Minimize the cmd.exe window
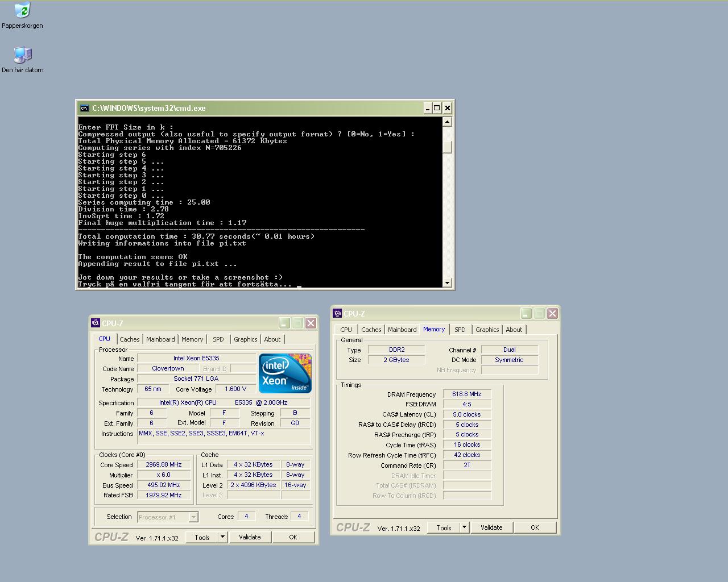The height and width of the screenshot is (582, 728). [x=427, y=108]
